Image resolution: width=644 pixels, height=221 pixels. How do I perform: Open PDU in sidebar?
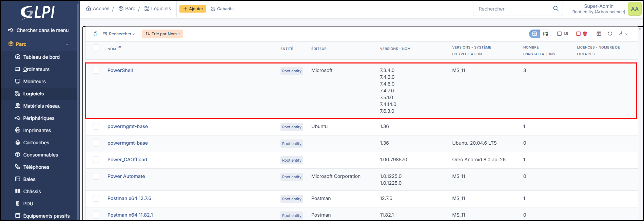[28, 204]
